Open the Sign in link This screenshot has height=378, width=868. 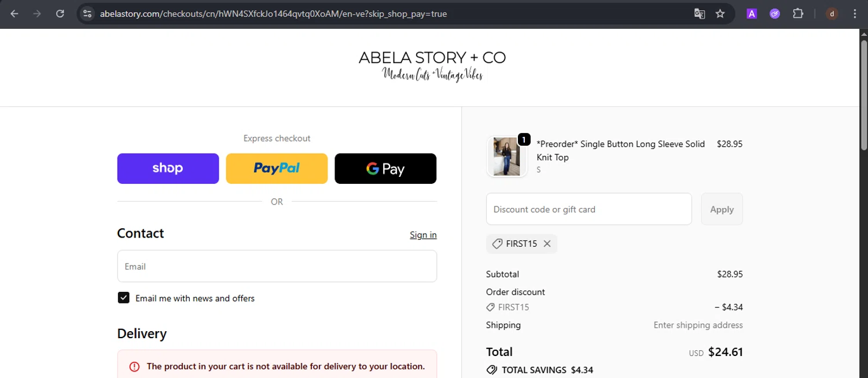point(423,235)
